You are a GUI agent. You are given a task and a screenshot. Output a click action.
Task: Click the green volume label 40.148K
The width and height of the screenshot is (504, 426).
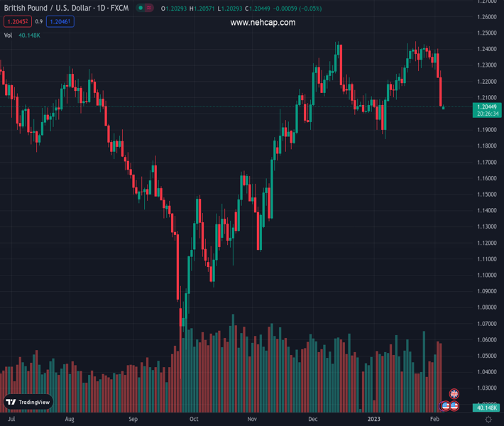point(486,408)
